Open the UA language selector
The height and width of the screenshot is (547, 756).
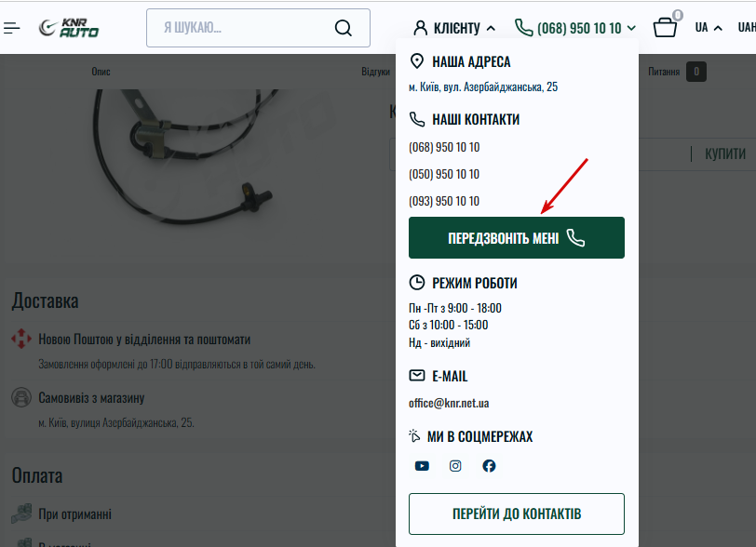(x=709, y=28)
